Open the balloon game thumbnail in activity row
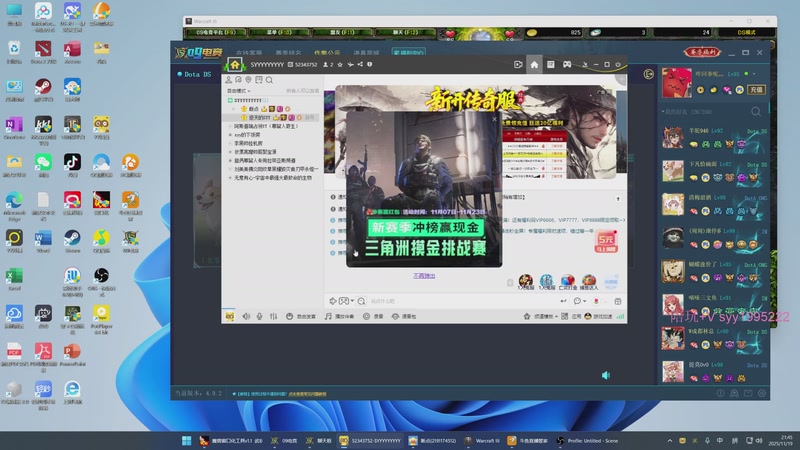The width and height of the screenshot is (800, 450). [568, 282]
